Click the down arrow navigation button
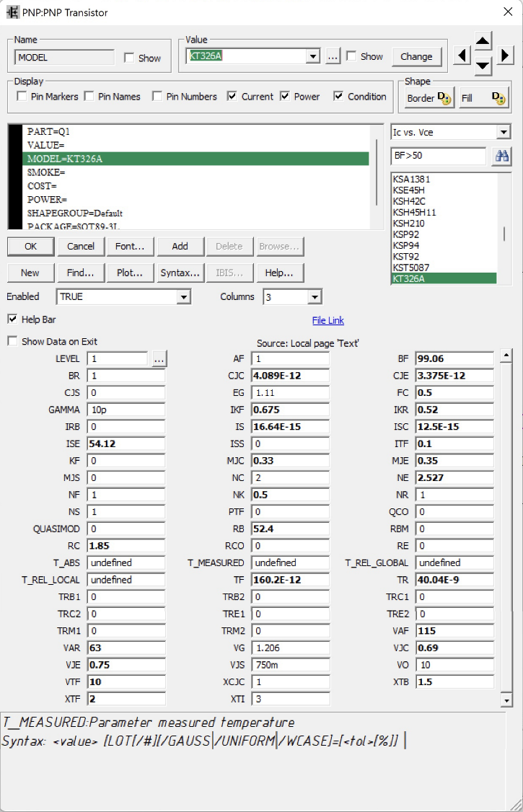 [483, 66]
